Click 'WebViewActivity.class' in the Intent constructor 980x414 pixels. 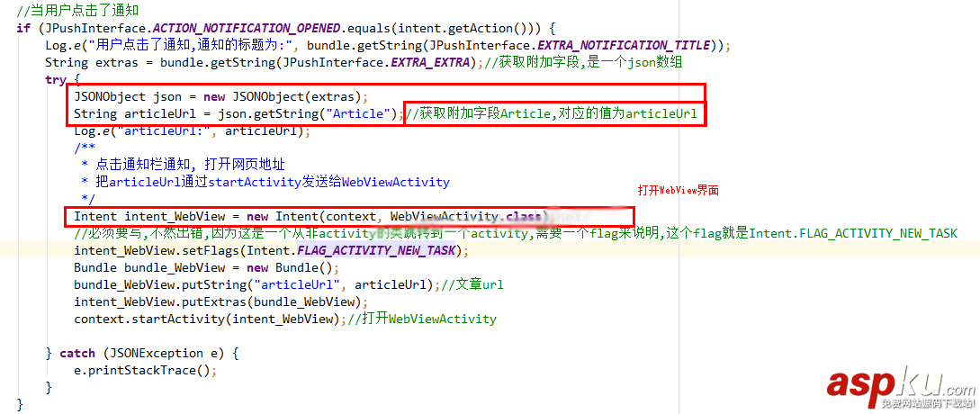tap(467, 216)
